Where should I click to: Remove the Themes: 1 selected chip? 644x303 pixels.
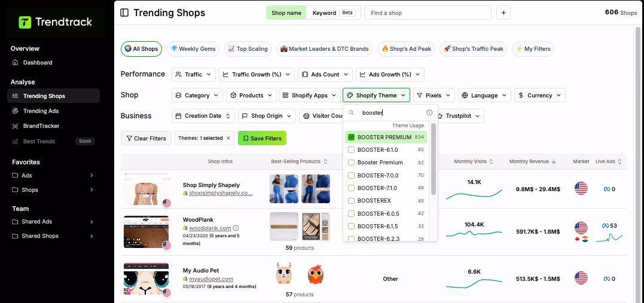228,139
